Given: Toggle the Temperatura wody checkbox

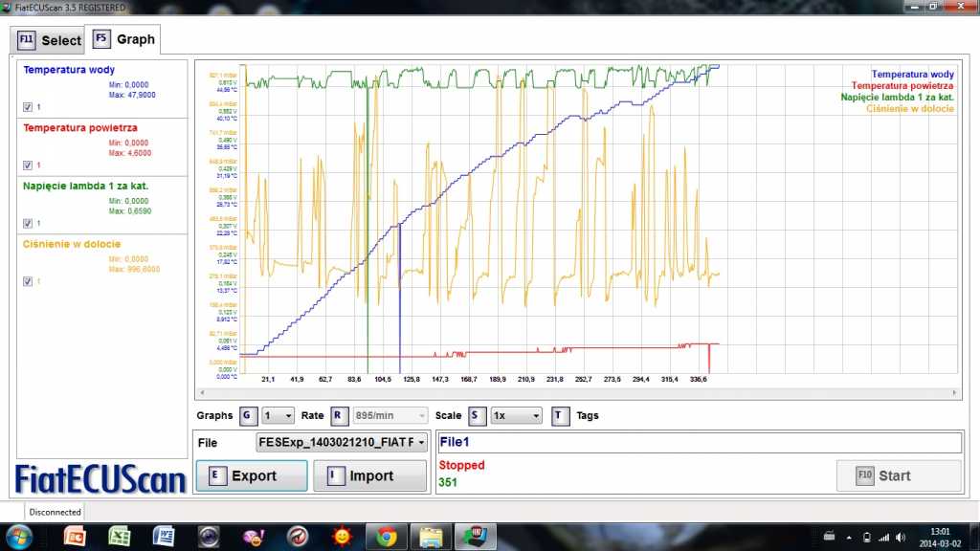Looking at the screenshot, I should coord(28,107).
